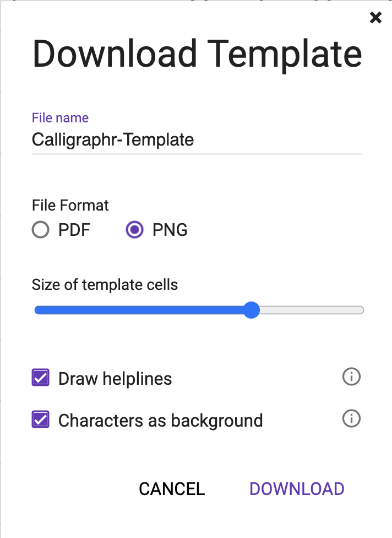Click the blue slider handle for cell size
This screenshot has width=392, height=538.
[251, 310]
